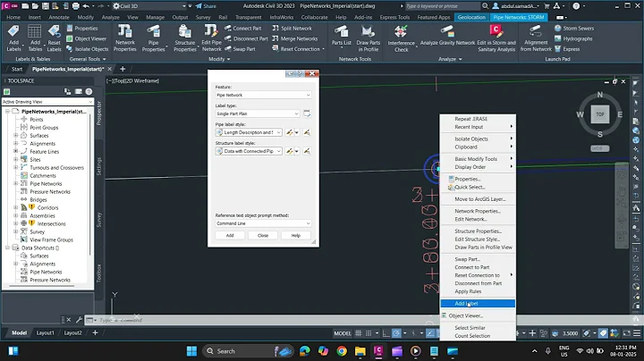Viewport: 644px width, 361px height.
Task: Open Chrome from the taskbar
Action: (x=342, y=351)
